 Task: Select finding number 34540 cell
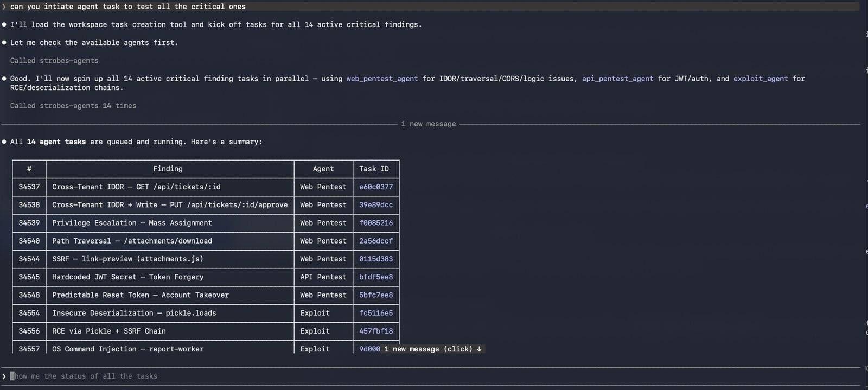point(29,241)
